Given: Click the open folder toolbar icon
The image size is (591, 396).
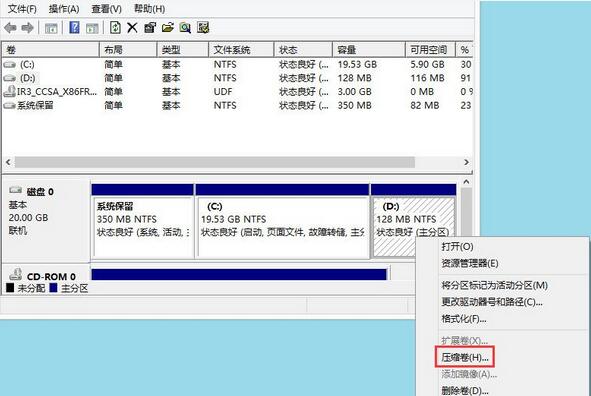Looking at the screenshot, I should (168, 28).
